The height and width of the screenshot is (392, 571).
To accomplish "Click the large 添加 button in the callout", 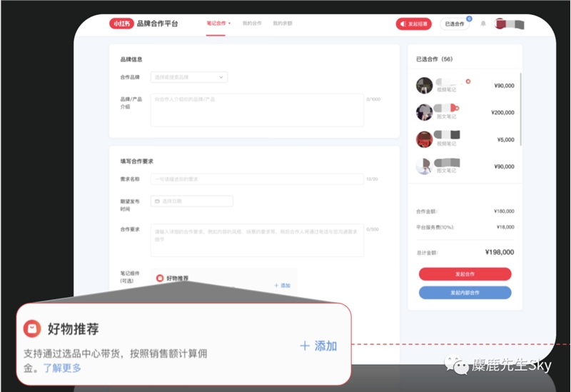I will coord(318,346).
